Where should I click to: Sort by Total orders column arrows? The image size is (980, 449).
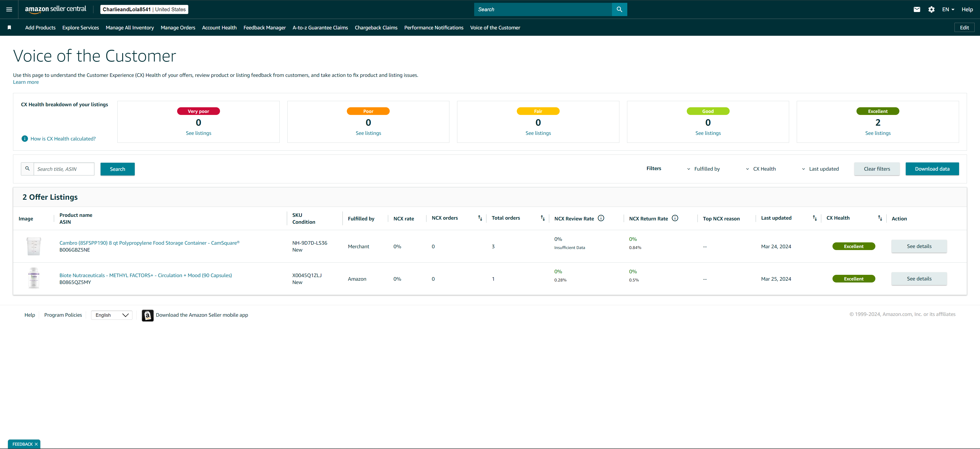tap(543, 218)
